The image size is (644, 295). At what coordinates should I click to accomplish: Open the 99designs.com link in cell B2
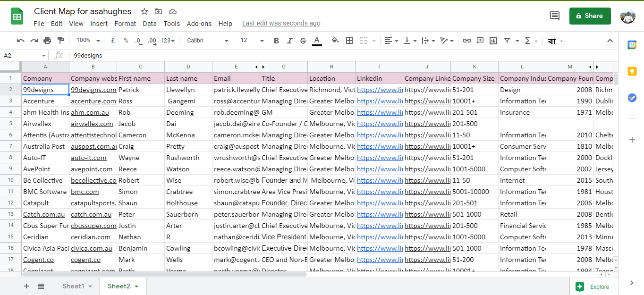93,89
